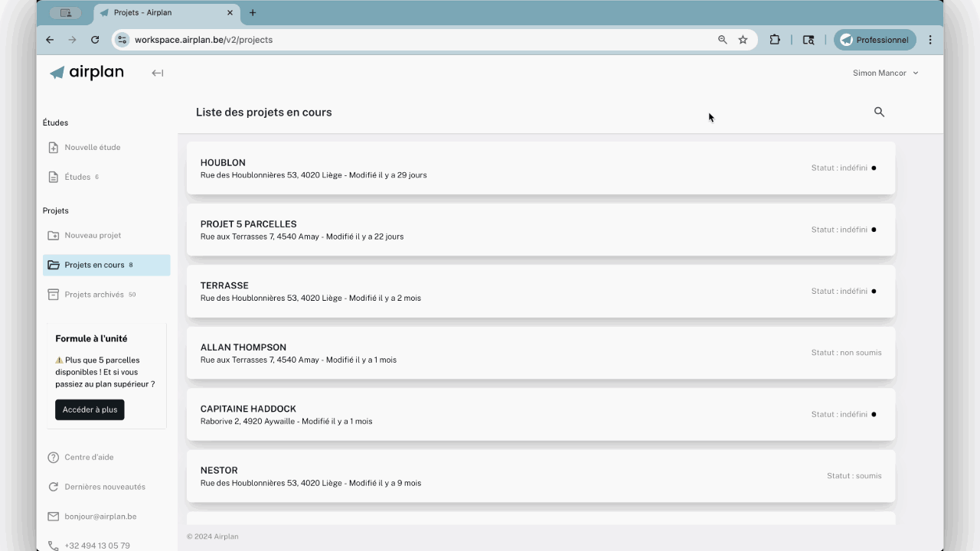Click the Nouvelle étude file-plus icon
The height and width of the screenshot is (551, 980).
coord(54,148)
